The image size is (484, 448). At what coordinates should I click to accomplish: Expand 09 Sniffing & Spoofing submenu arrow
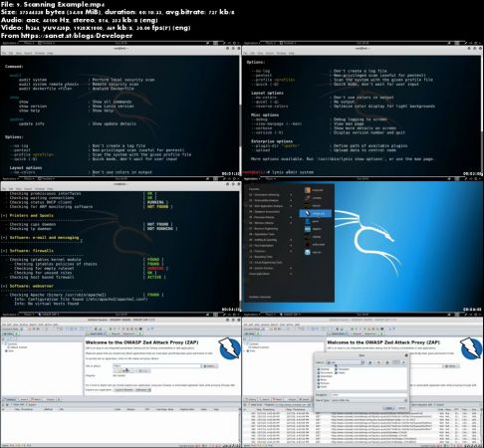point(291,240)
